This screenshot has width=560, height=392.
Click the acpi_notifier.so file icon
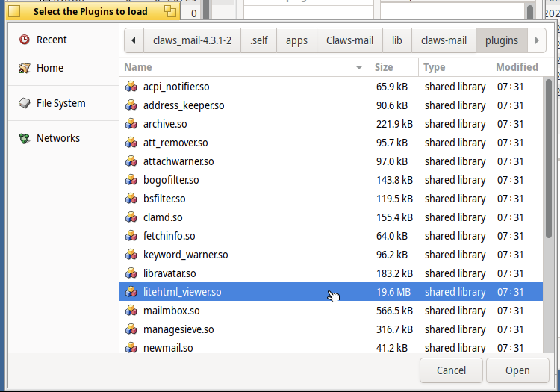tap(131, 87)
